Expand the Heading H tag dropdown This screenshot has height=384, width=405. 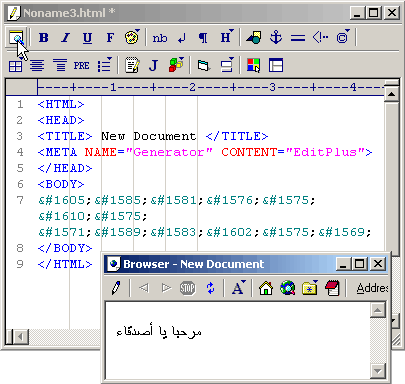(227, 37)
